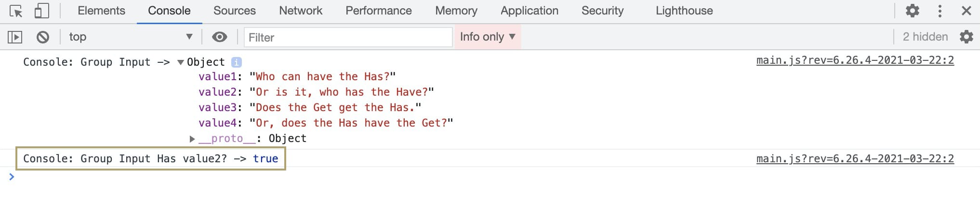Activate the inspect element picker icon
Screen dimensions: 980x199
point(16,11)
